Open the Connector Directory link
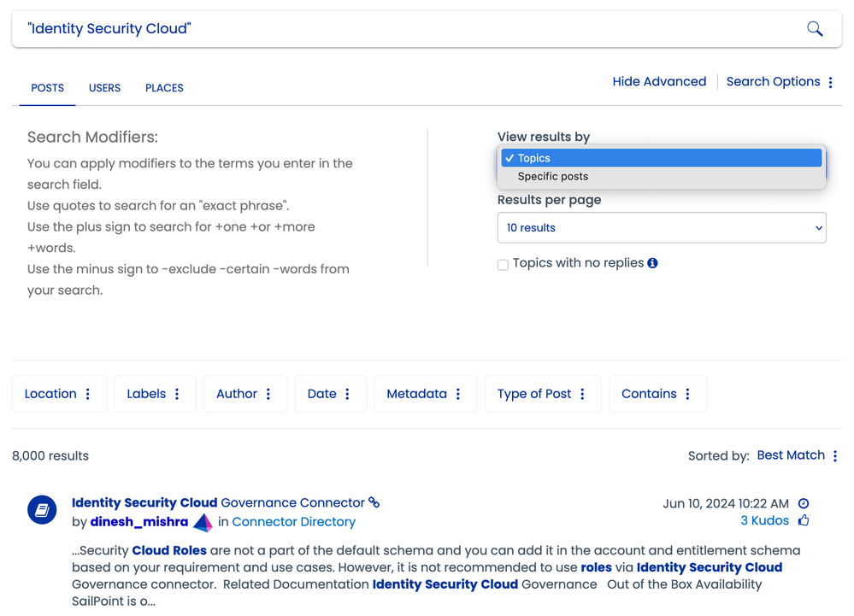The height and width of the screenshot is (616, 854). [293, 522]
